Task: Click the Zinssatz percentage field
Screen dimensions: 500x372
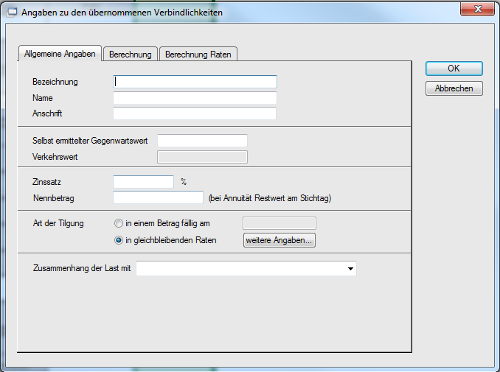Action: [x=143, y=182]
